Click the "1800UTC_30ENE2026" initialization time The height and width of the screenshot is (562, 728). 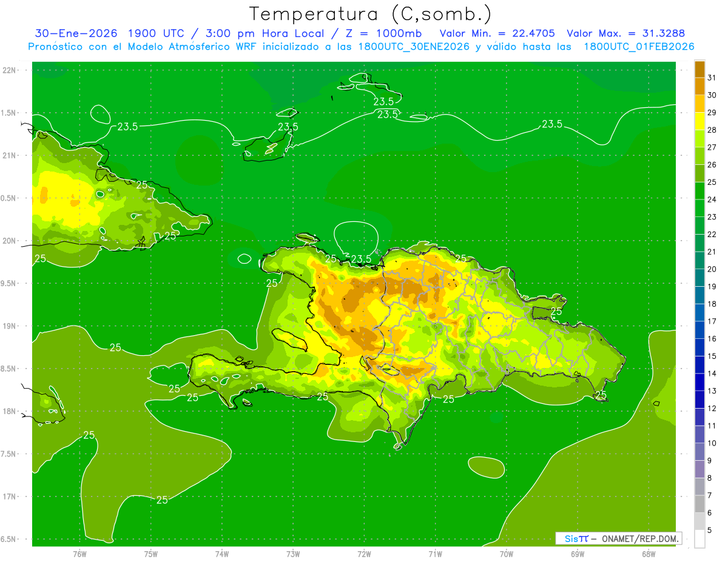(x=413, y=47)
